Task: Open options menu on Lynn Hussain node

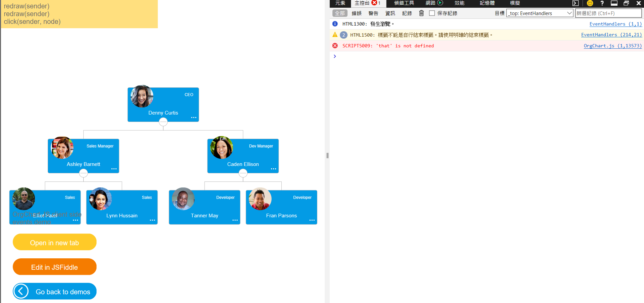Action: [152, 220]
